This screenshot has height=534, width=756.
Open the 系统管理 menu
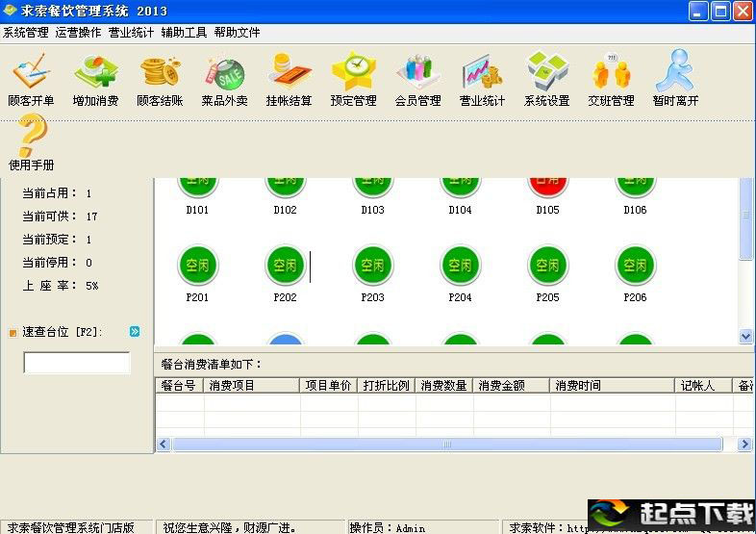26,33
